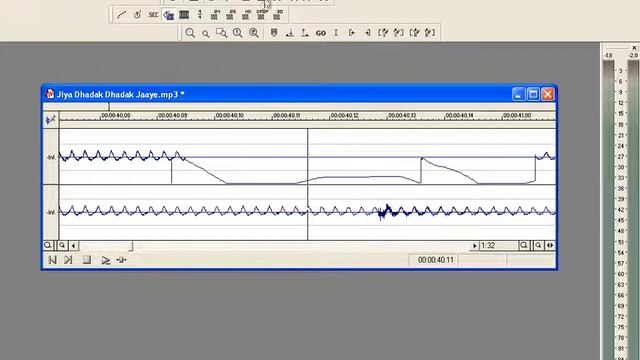This screenshot has width=640, height=360.
Task: Click the edit tool selector icon by ruler
Action: [51, 120]
